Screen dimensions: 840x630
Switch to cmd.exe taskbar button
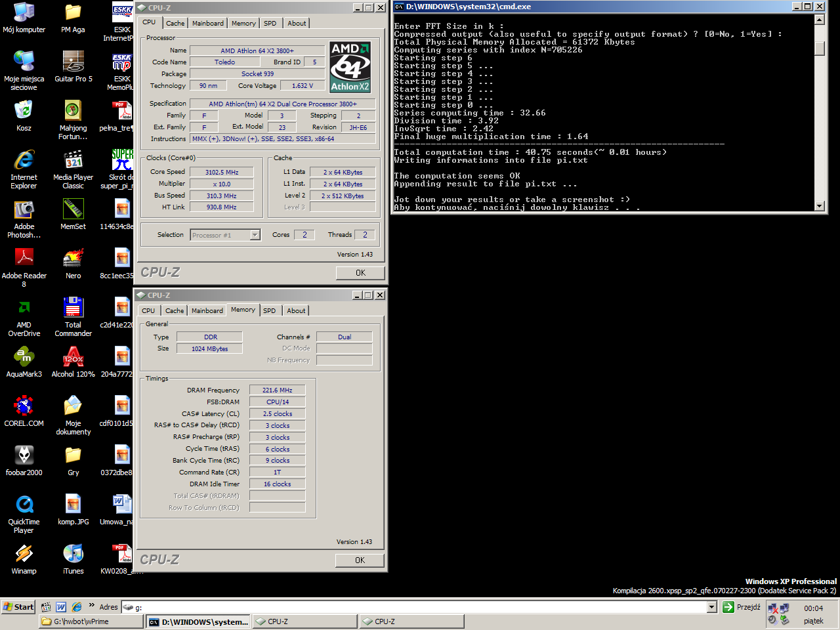coord(199,621)
